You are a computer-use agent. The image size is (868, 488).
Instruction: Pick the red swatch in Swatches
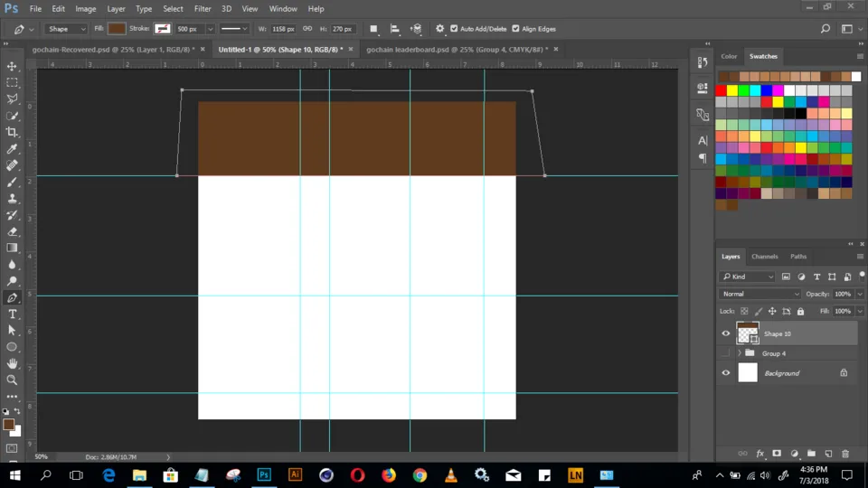(721, 90)
